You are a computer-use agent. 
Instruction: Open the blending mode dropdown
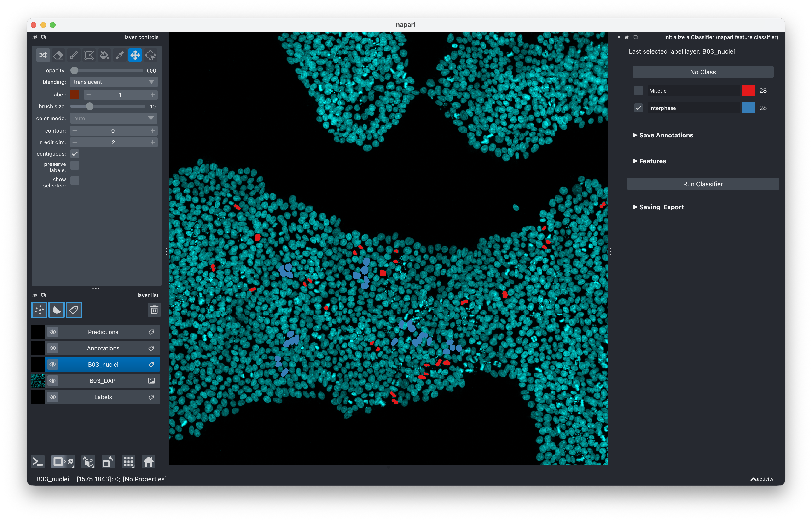pos(113,82)
